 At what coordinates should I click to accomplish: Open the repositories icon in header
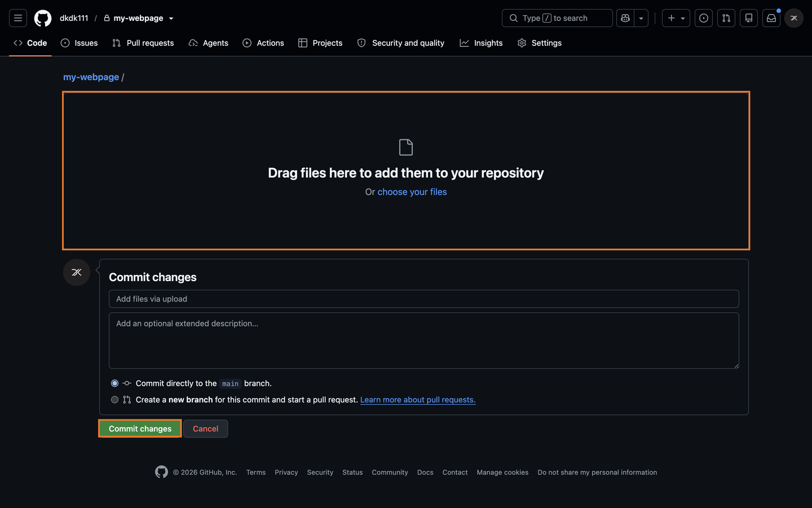(x=749, y=18)
